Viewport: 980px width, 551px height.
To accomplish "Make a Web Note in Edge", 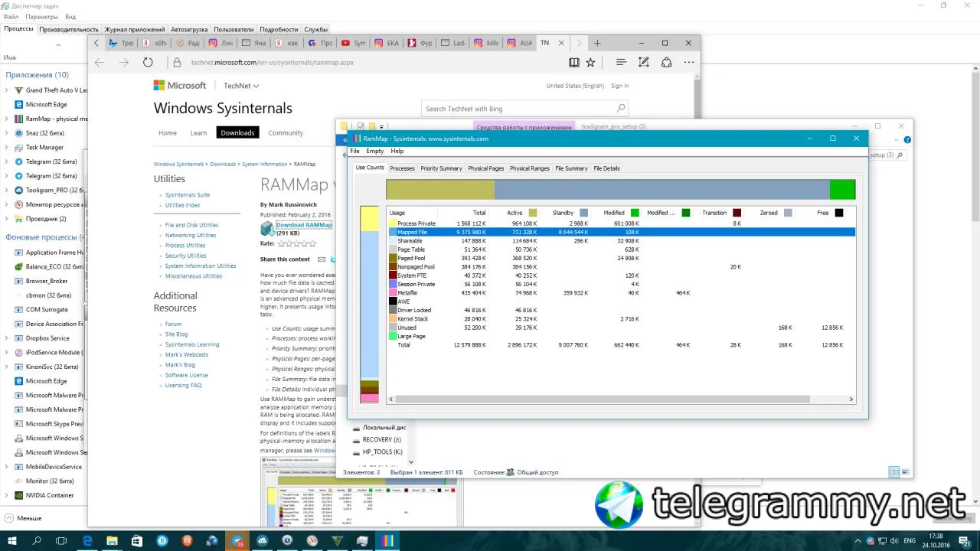I will click(x=644, y=63).
